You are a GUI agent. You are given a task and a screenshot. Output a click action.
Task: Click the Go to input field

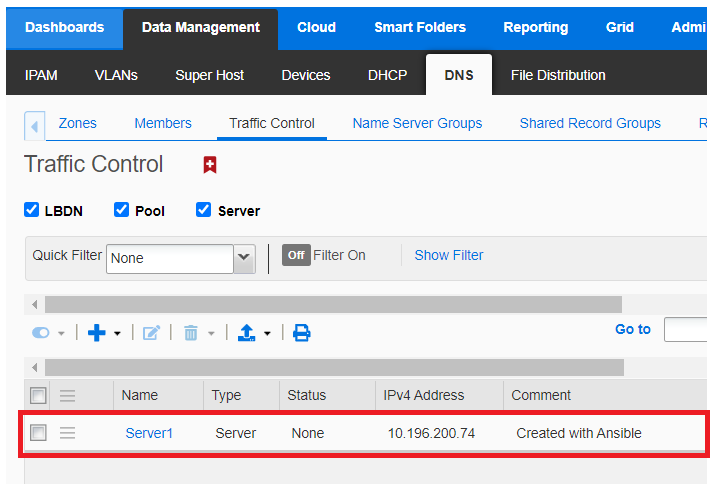coord(688,329)
